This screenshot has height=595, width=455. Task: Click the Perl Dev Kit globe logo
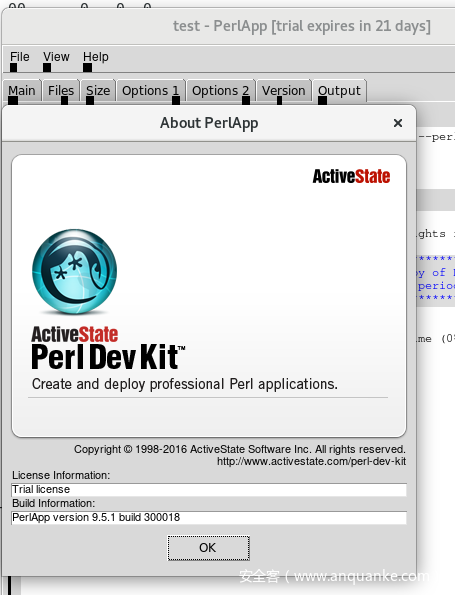pos(74,271)
